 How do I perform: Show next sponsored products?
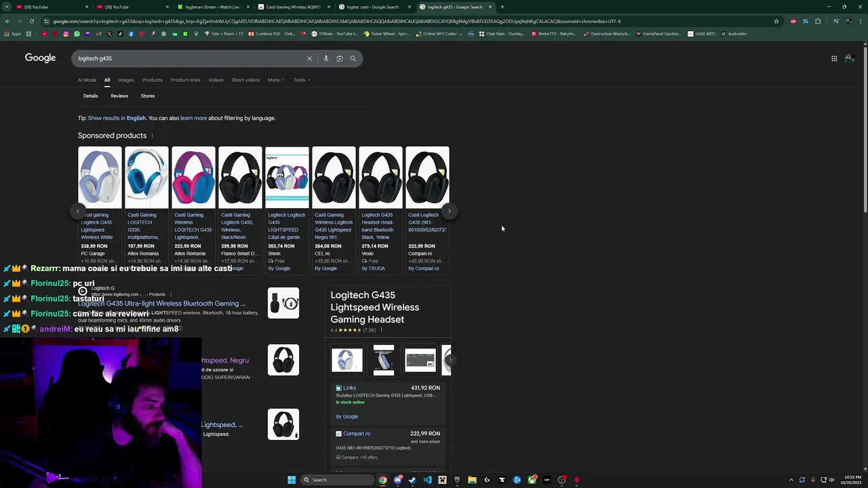coord(449,211)
